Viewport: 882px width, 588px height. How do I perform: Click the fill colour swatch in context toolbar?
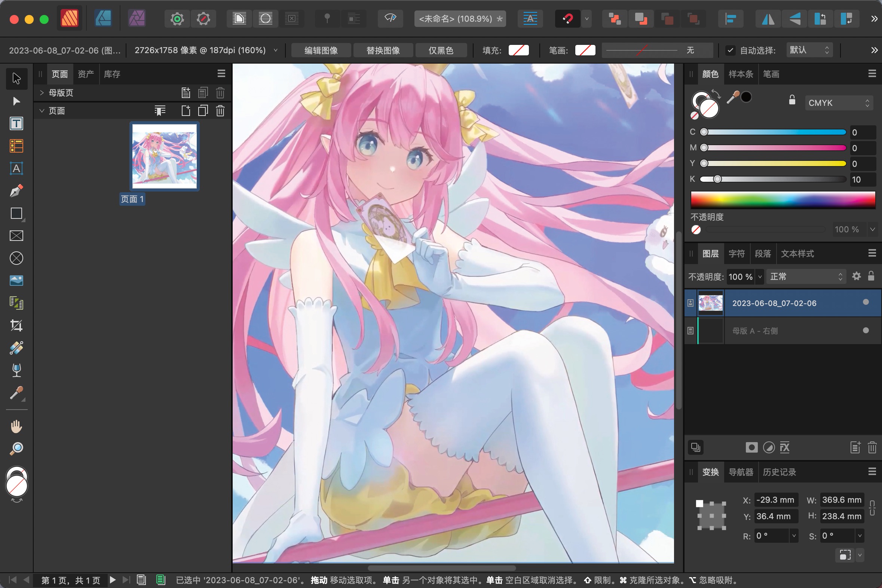point(519,50)
